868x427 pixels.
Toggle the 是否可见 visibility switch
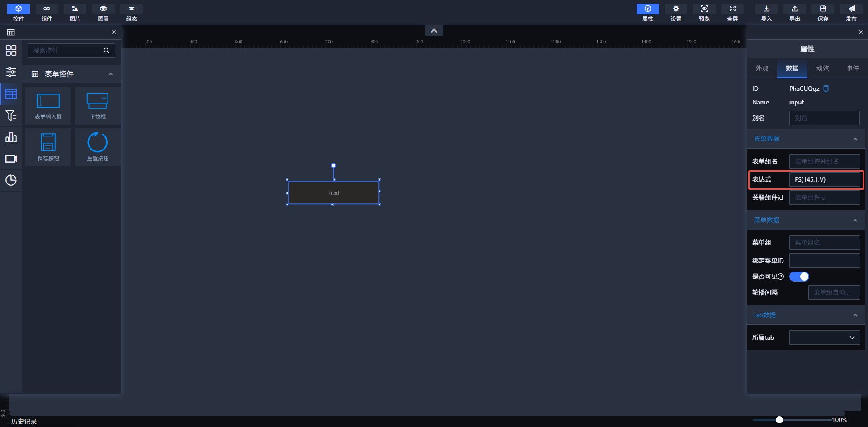799,277
